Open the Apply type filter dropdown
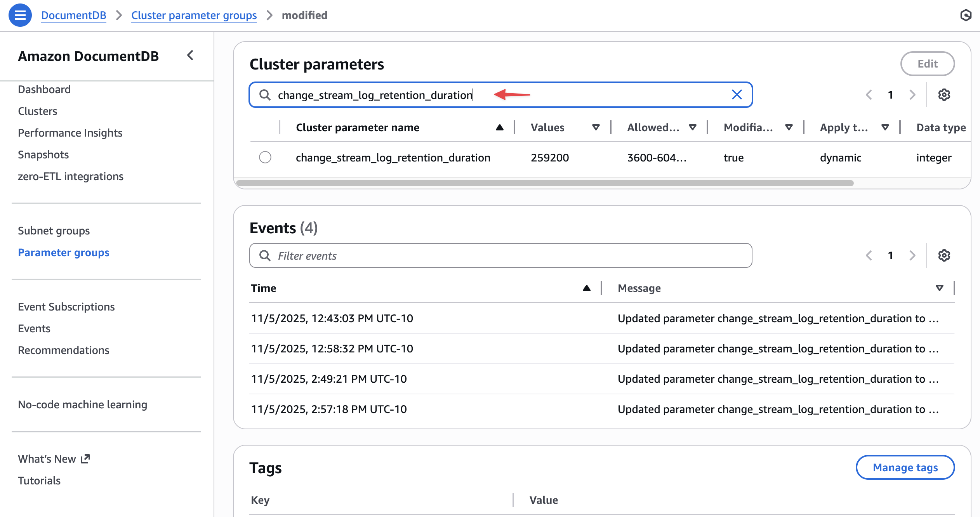The height and width of the screenshot is (517, 980). [x=885, y=127]
